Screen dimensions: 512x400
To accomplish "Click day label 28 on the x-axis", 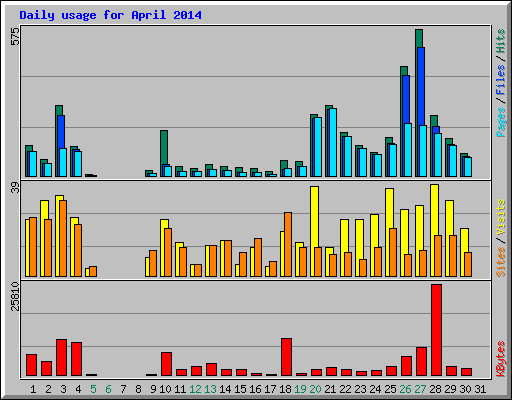I will [x=435, y=389].
